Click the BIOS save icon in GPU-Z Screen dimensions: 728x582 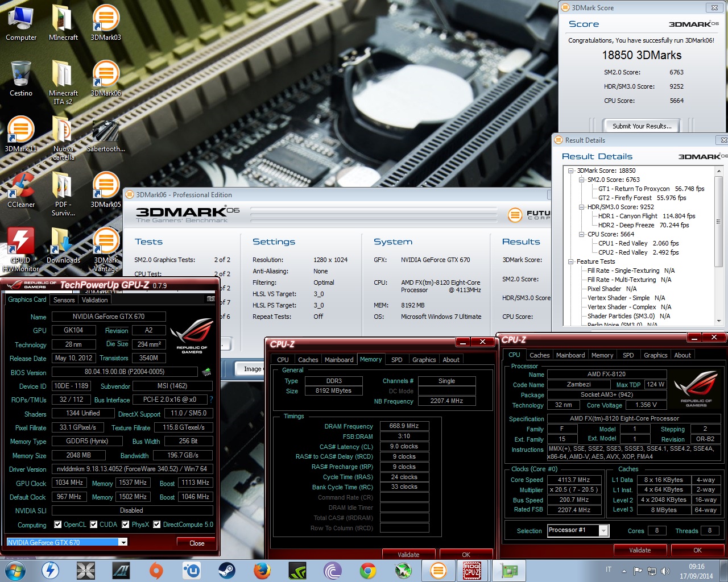pyautogui.click(x=206, y=372)
